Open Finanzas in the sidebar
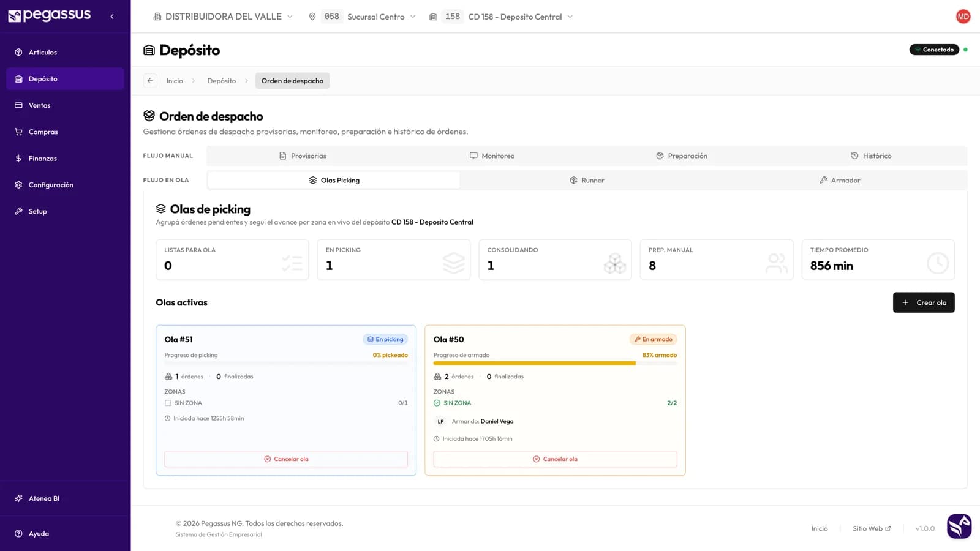The image size is (980, 551). coord(65,158)
